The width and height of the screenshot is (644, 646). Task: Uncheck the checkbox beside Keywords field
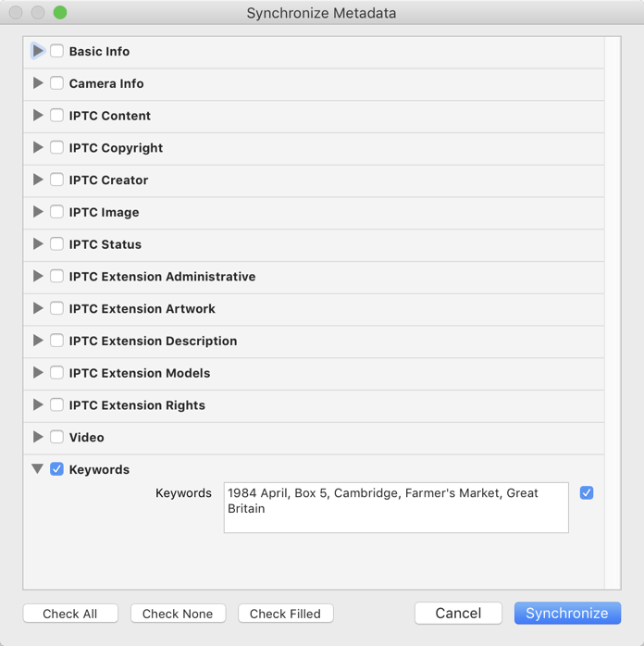587,492
